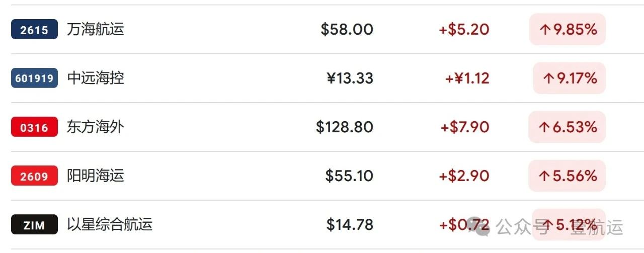Open the 东方海外 stock name
The width and height of the screenshot is (644, 253).
pyautogui.click(x=95, y=127)
